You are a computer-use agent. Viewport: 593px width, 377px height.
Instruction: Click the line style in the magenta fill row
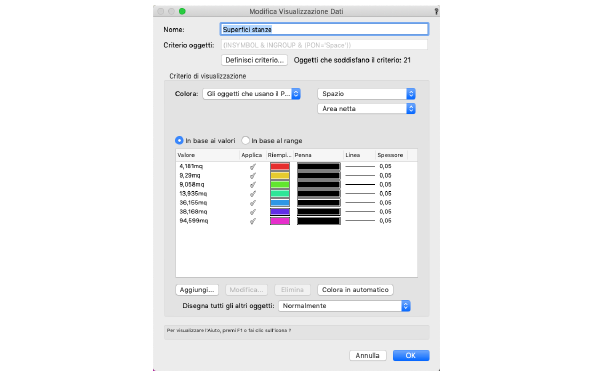click(360, 221)
